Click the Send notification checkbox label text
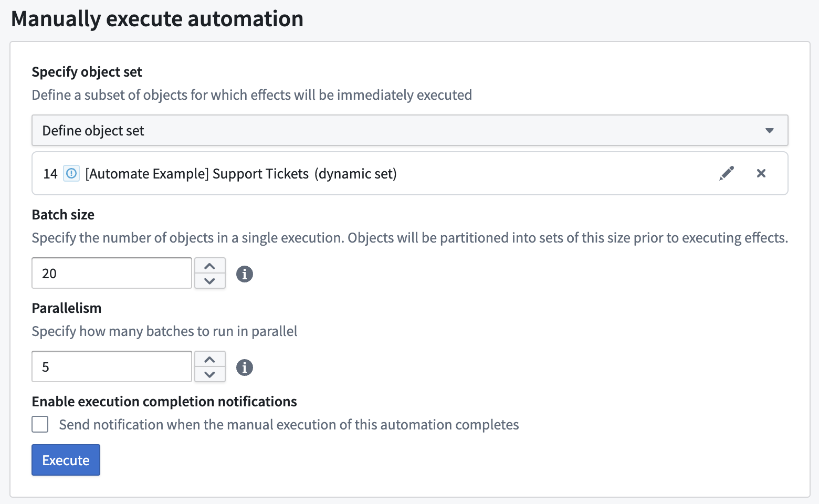 [x=289, y=424]
